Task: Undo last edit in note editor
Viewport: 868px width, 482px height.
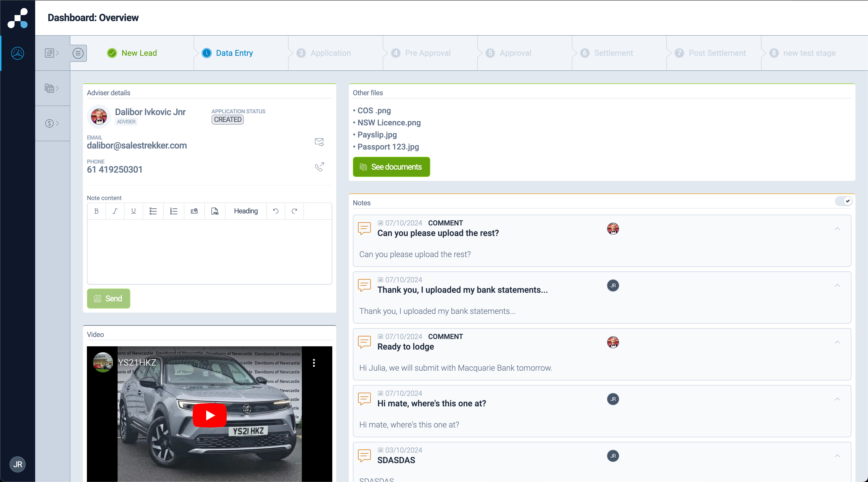Action: 276,211
